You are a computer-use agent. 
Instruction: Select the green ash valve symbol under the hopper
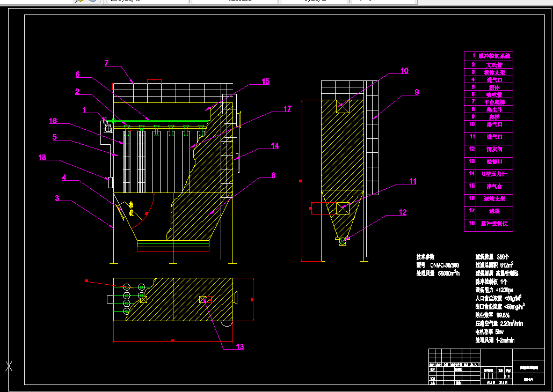[x=343, y=241]
